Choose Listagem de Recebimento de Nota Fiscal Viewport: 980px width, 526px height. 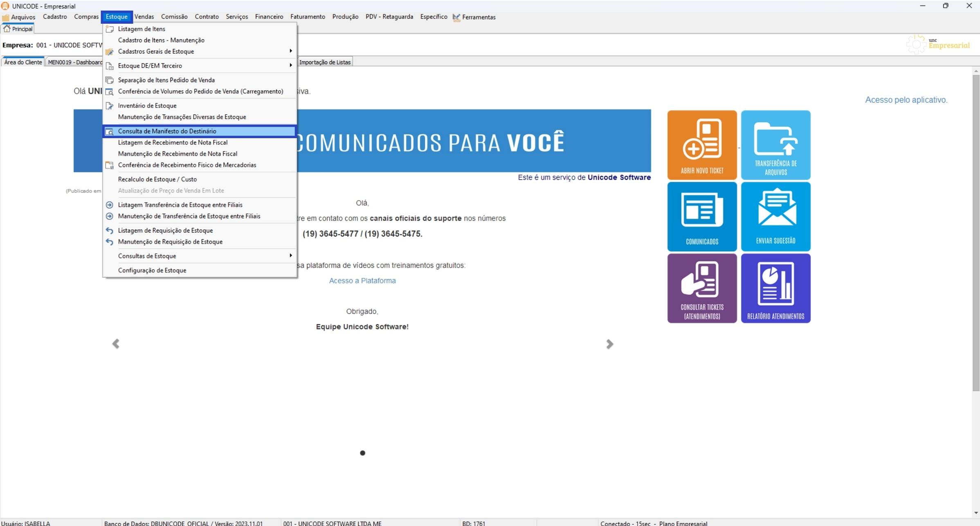pos(173,142)
